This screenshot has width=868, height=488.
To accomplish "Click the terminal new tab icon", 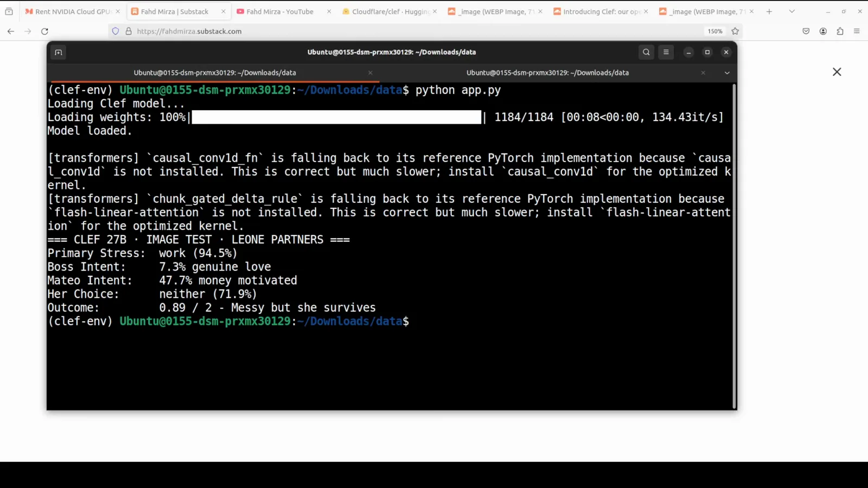I will 59,53.
